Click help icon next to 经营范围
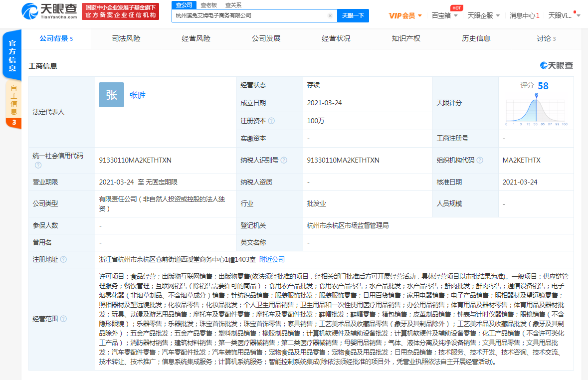The width and height of the screenshot is (588, 380). [x=63, y=319]
